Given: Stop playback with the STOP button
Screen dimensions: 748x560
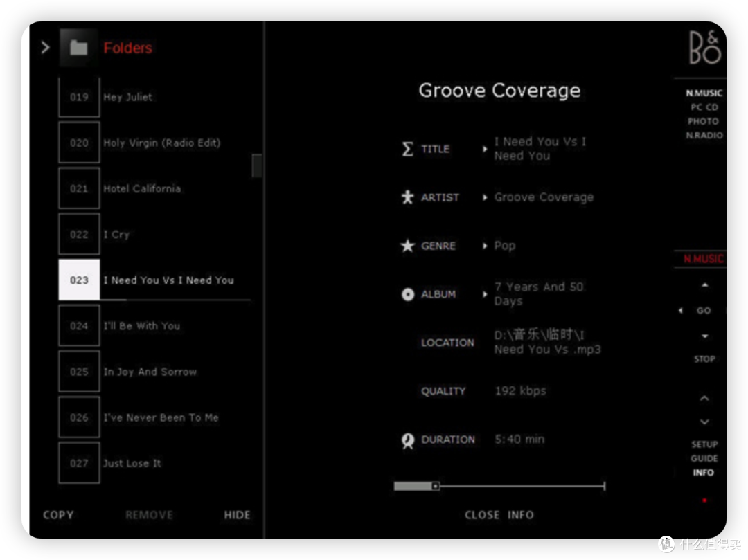Looking at the screenshot, I should [x=704, y=359].
